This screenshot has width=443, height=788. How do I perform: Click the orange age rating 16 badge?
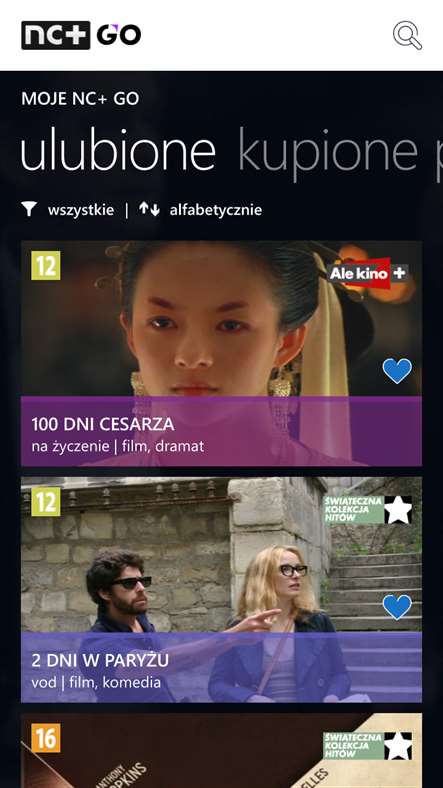46,738
